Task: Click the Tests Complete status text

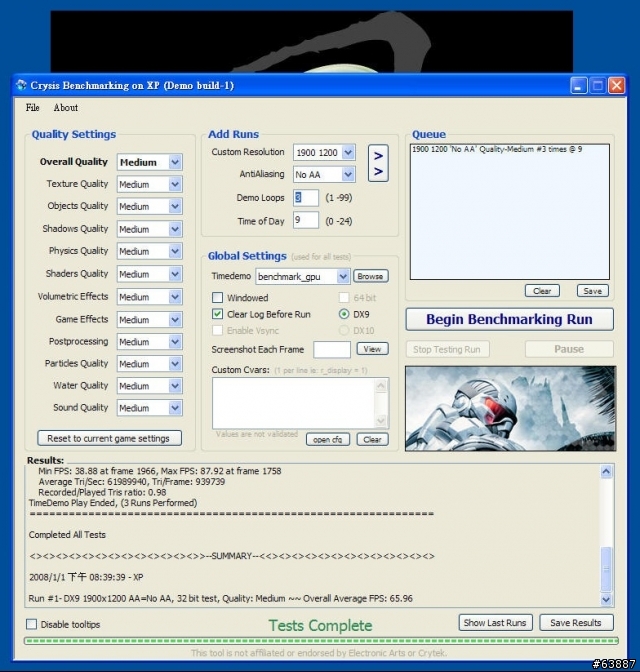Action: (321, 625)
